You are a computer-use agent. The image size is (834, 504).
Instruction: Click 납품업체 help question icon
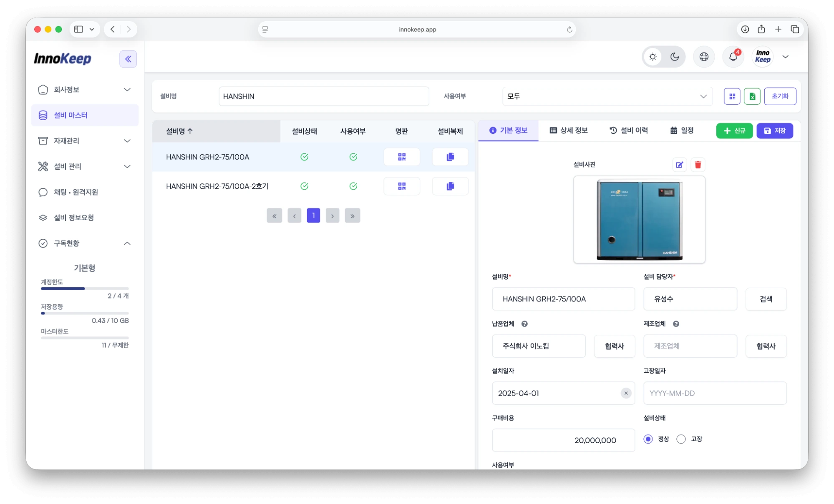click(x=524, y=324)
